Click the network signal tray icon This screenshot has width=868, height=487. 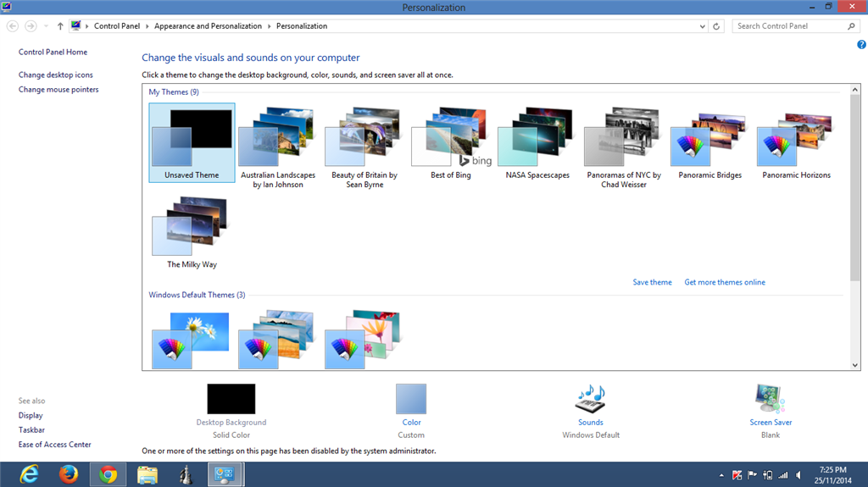point(782,475)
